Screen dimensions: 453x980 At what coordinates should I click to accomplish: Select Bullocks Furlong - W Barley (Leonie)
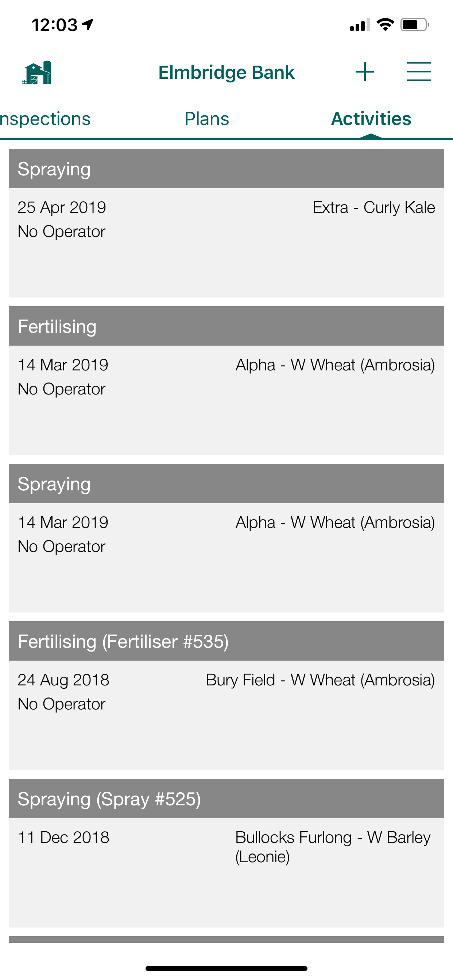(x=333, y=847)
